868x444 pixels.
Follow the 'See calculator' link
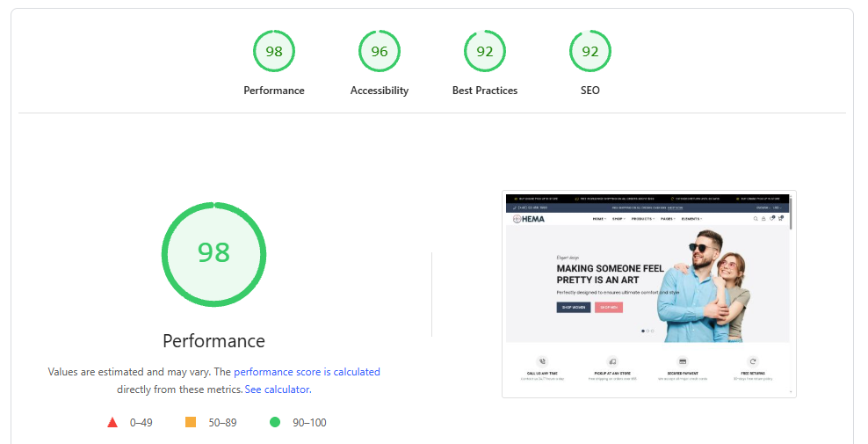277,389
